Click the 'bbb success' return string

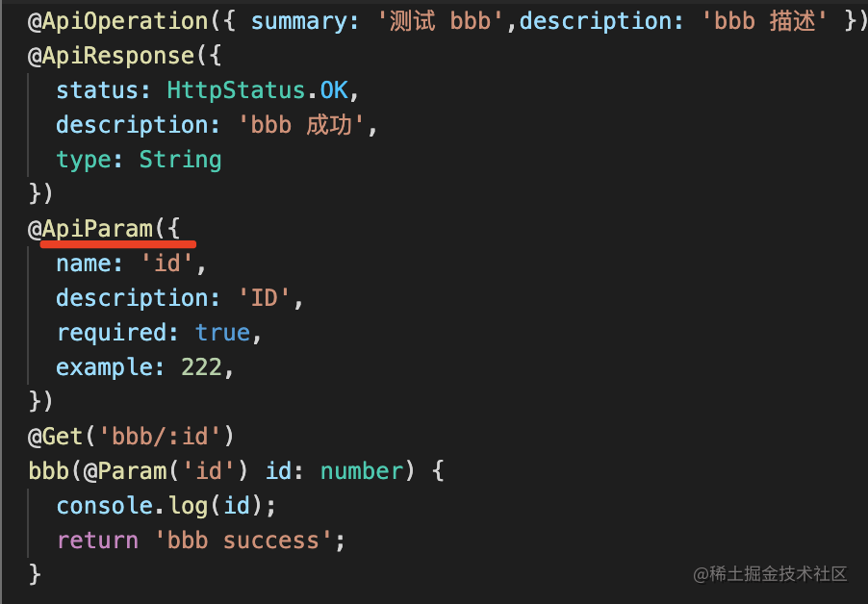point(243,540)
